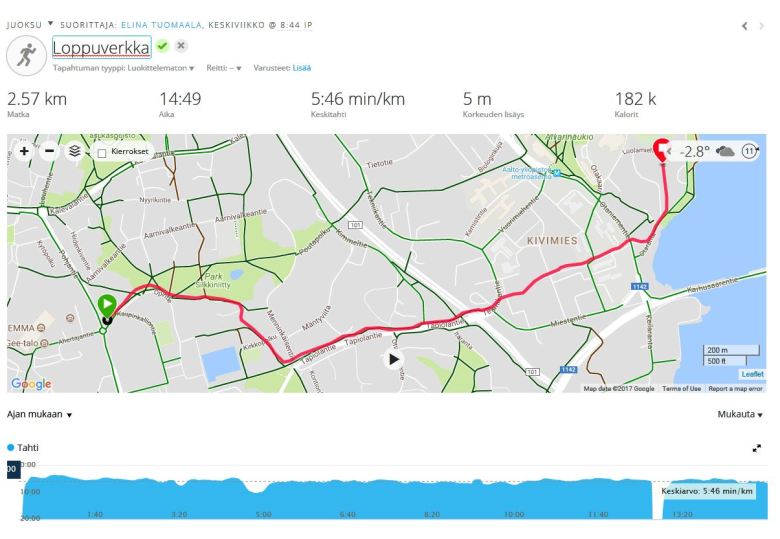Click the green start marker on map
780x539 pixels.
tap(107, 306)
